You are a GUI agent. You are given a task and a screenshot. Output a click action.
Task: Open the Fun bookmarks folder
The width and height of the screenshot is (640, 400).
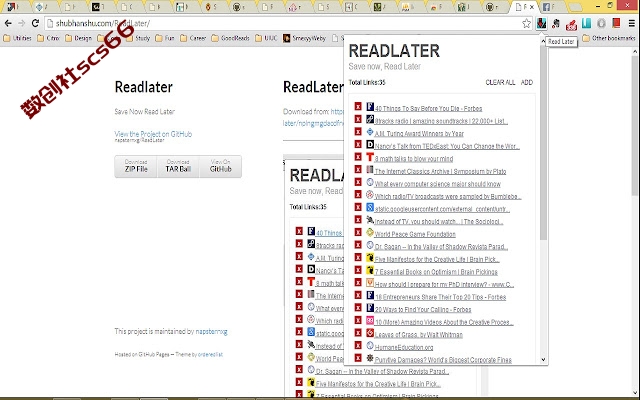click(165, 38)
